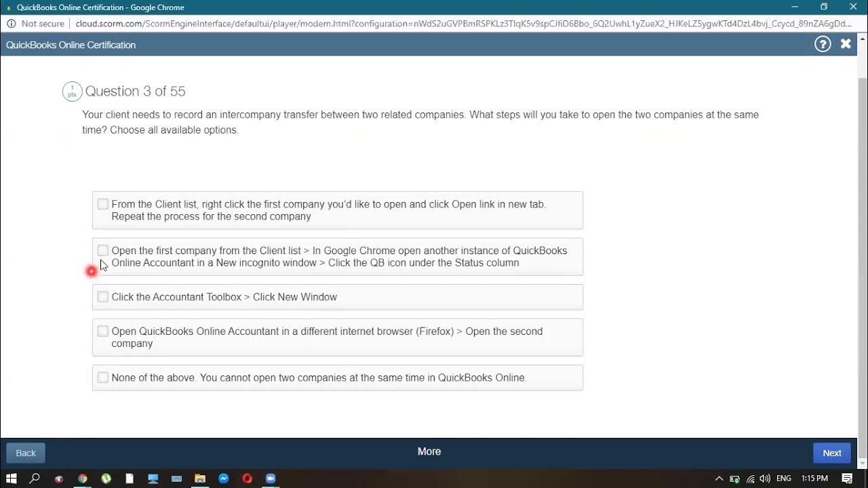
Task: Switch to Google Chrome in taskbar
Action: (x=82, y=479)
